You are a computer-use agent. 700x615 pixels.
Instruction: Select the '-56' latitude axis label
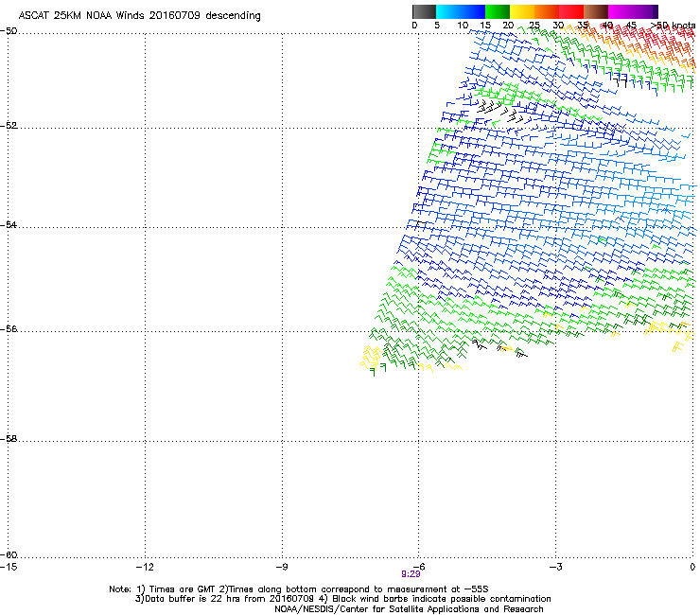[x=9, y=328]
